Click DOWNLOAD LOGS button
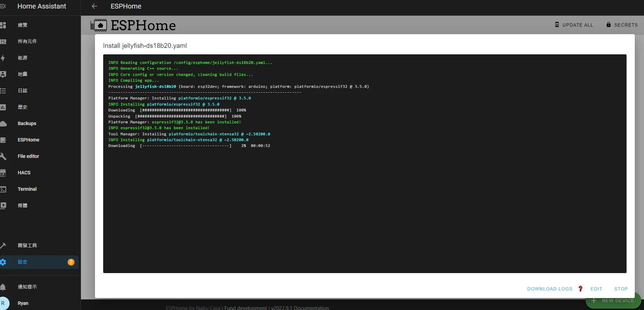Viewport: 644px width, 310px height. pos(550,289)
